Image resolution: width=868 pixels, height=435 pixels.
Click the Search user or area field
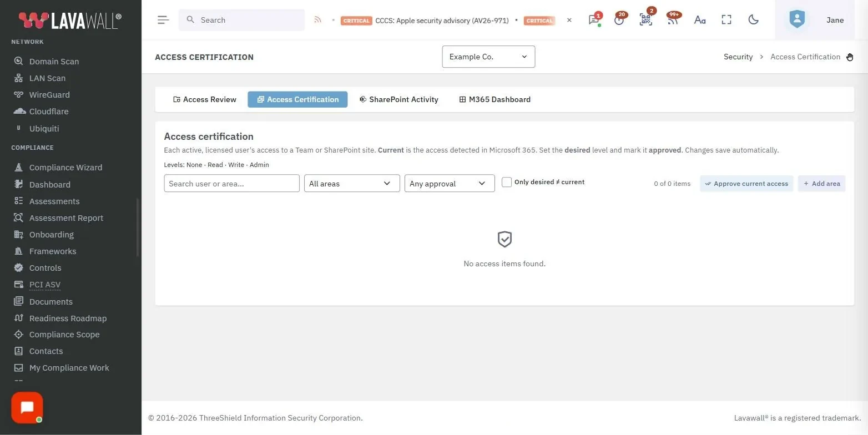click(232, 184)
